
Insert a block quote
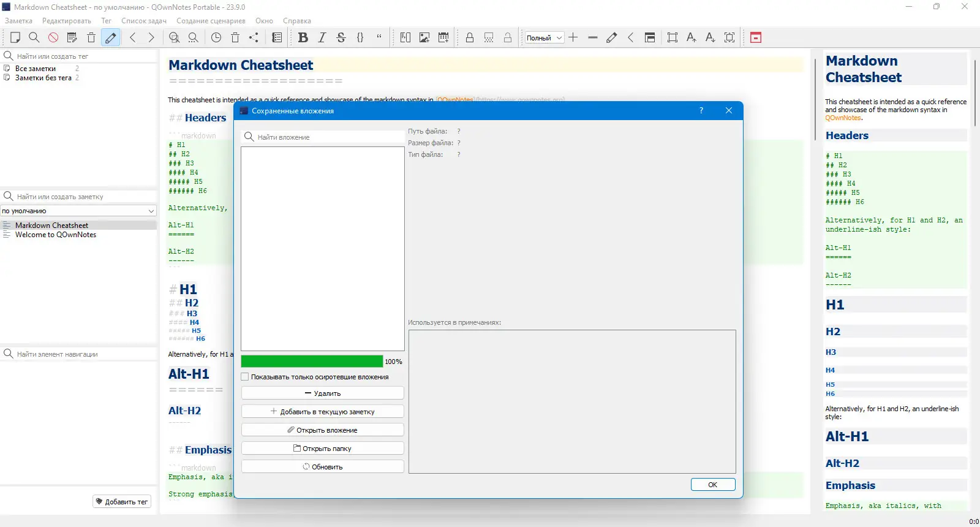[x=379, y=37]
